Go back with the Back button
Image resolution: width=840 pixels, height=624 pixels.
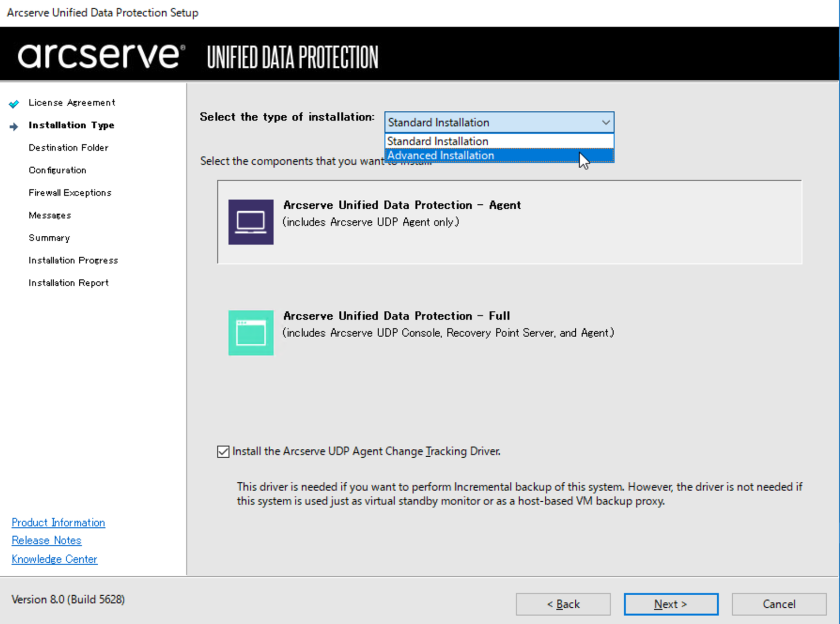pyautogui.click(x=563, y=604)
